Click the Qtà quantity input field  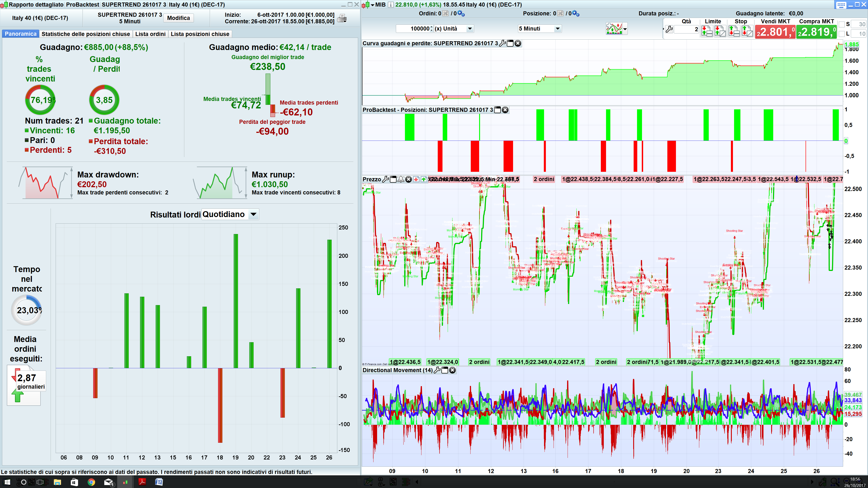coord(687,29)
